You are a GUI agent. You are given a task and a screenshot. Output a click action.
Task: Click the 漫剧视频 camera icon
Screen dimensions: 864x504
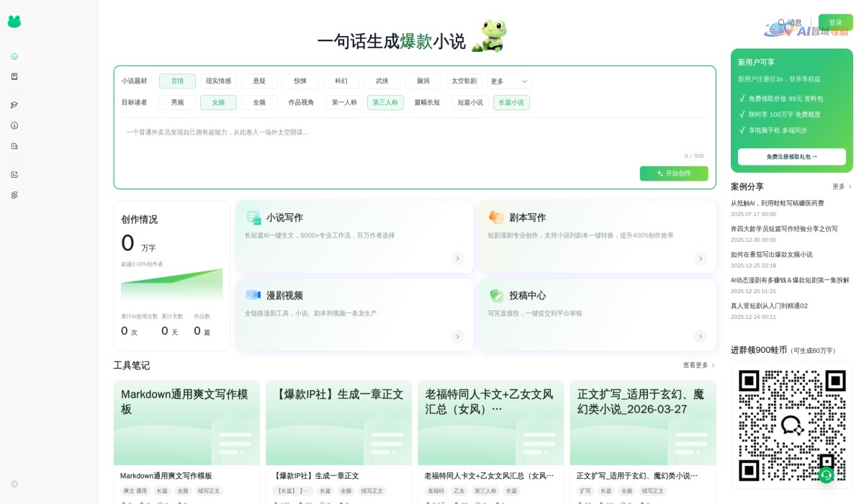(253, 295)
